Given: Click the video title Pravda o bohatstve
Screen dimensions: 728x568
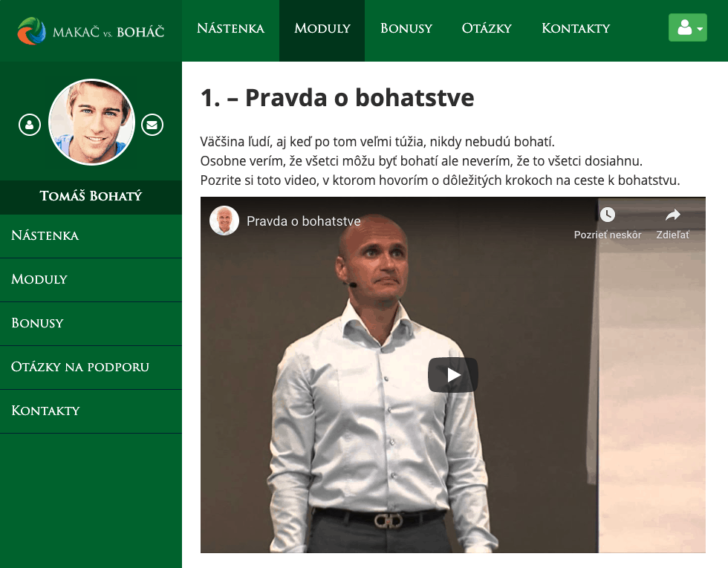Looking at the screenshot, I should point(304,221).
